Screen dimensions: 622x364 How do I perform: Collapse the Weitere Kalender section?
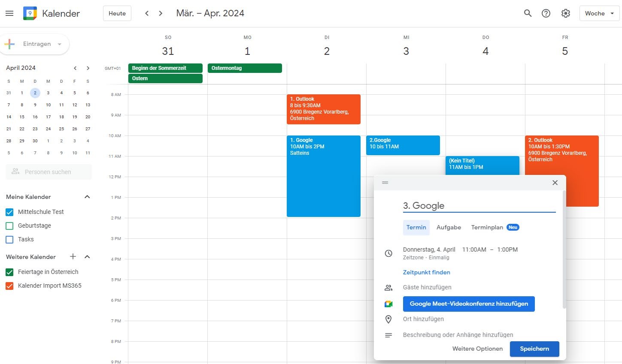click(x=87, y=257)
